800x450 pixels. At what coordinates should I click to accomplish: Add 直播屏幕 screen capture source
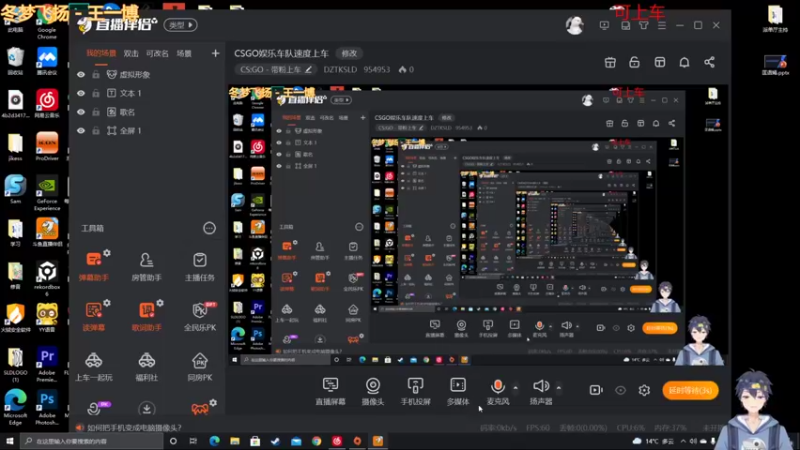click(x=330, y=391)
